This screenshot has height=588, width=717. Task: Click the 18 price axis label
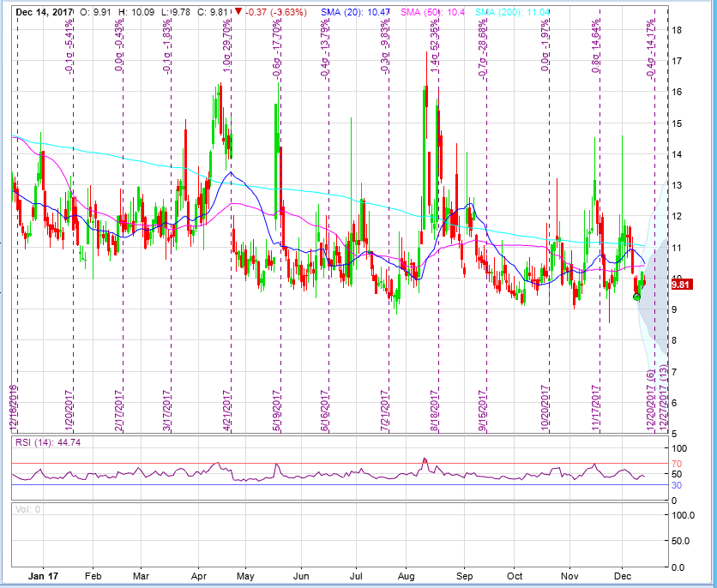[x=677, y=31]
